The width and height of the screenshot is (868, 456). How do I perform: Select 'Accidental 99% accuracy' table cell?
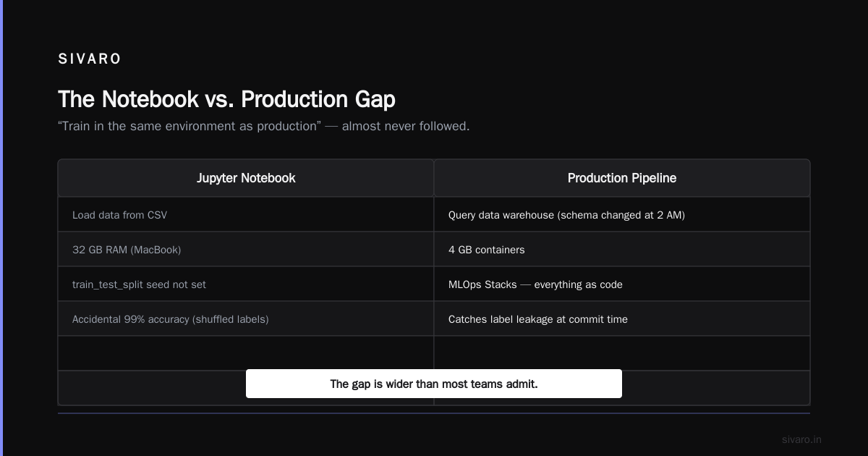pyautogui.click(x=246, y=319)
